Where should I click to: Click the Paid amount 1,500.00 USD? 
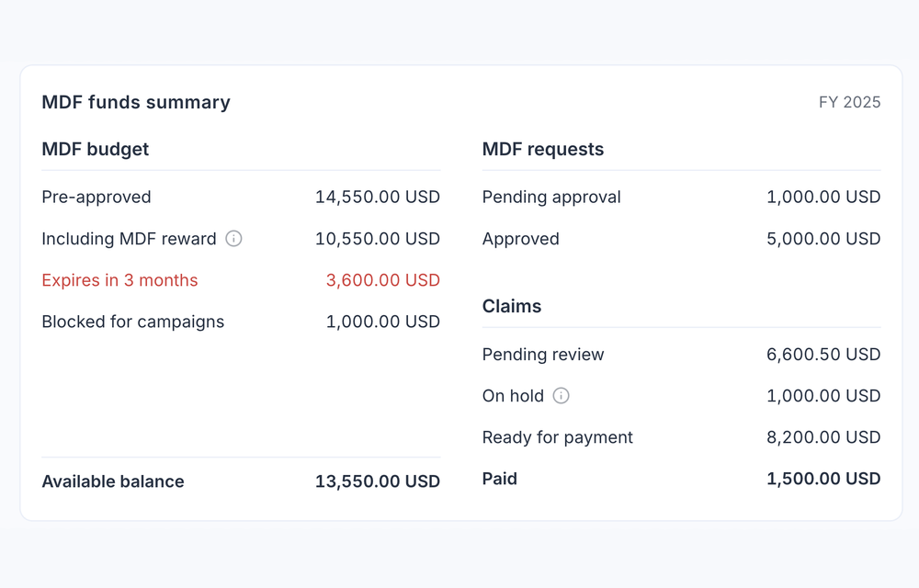(823, 479)
